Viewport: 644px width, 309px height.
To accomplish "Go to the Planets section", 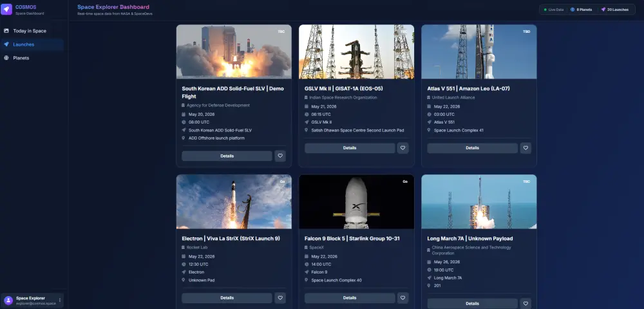I will click(32, 58).
